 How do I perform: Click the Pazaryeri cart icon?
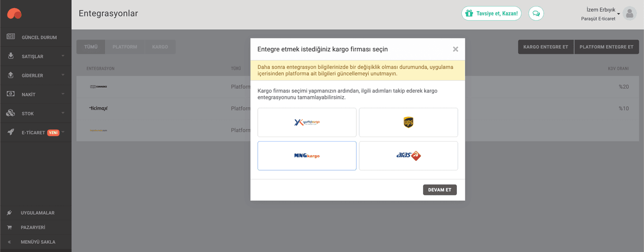(10, 227)
